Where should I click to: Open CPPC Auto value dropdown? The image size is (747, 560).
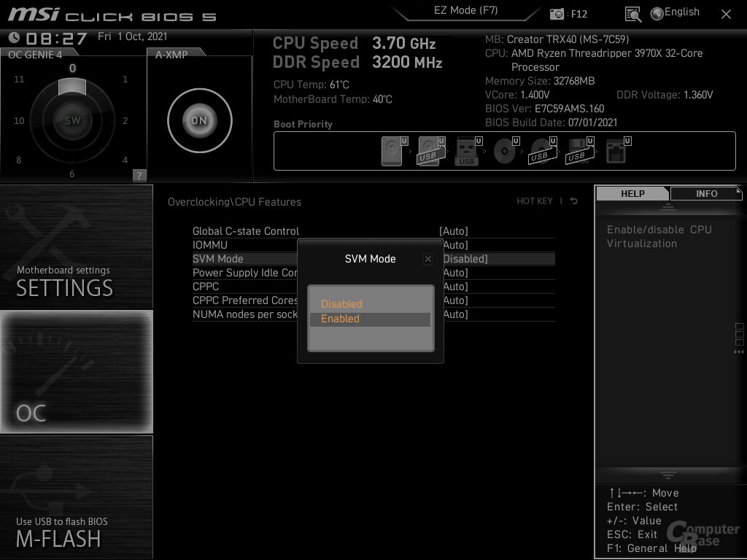pos(456,287)
